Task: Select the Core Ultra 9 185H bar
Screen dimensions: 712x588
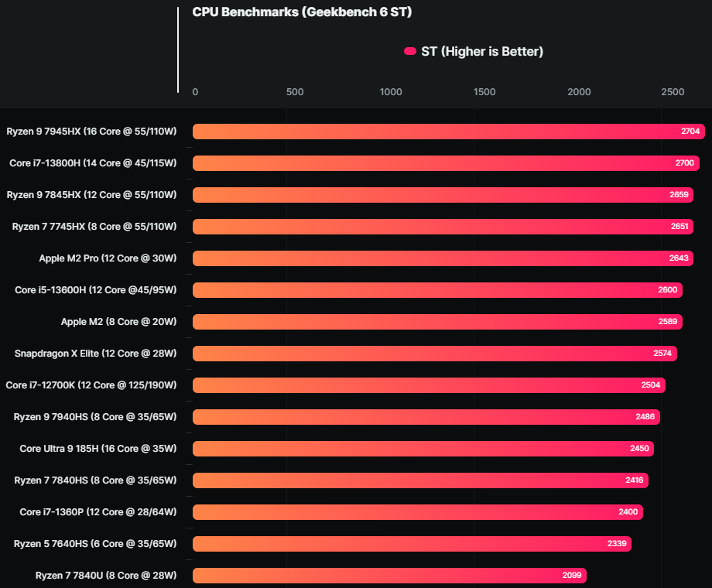Action: coord(423,449)
